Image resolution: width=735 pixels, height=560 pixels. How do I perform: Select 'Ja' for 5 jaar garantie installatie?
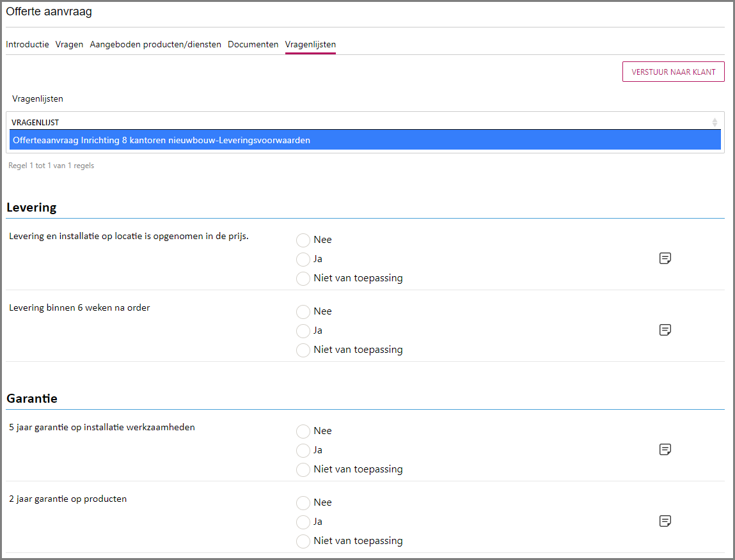[x=303, y=450]
